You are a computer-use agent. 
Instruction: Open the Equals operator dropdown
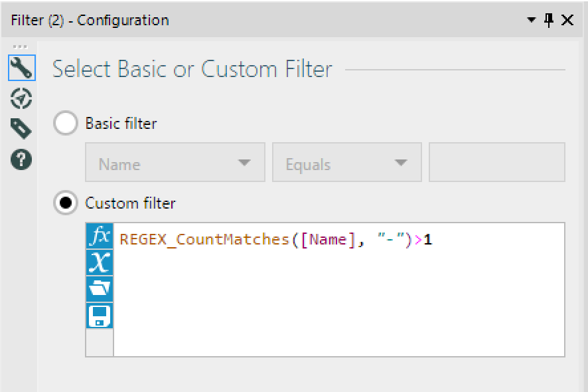click(x=346, y=163)
